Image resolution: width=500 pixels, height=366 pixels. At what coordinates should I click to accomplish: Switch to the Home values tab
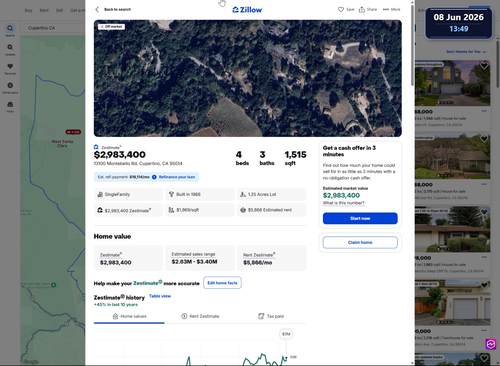pyautogui.click(x=129, y=316)
